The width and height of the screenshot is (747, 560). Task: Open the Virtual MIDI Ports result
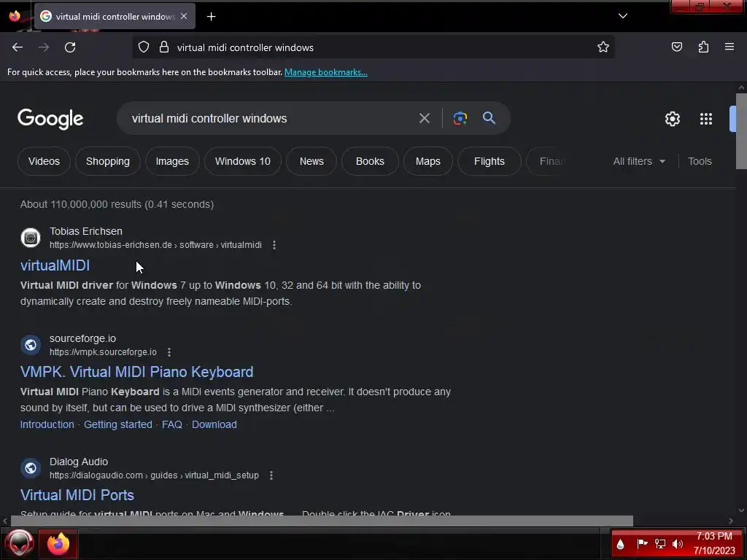tap(77, 495)
